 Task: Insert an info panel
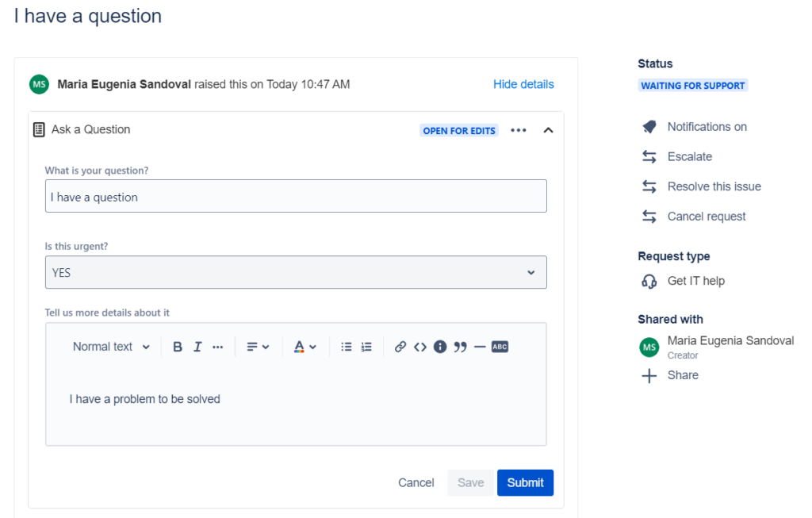click(x=440, y=346)
